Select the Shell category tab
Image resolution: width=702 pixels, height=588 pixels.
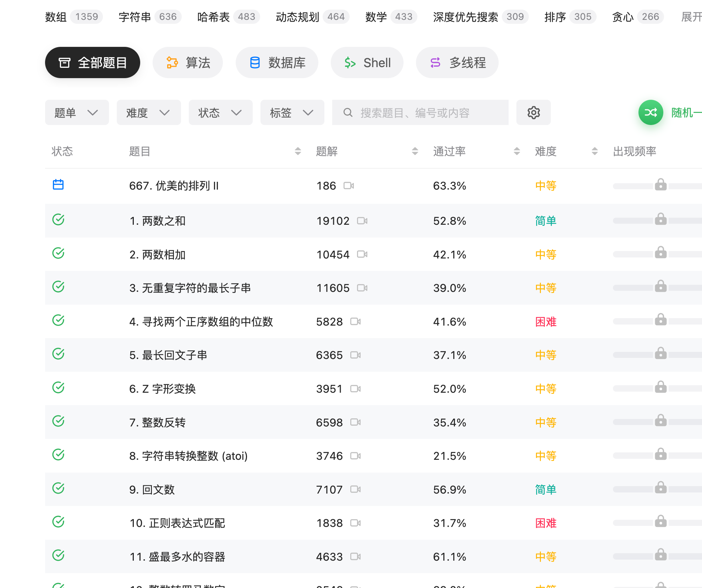coord(367,63)
